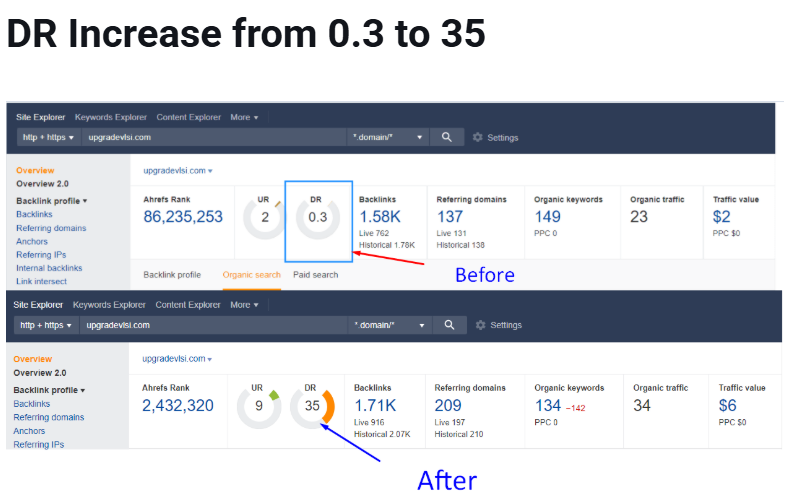Image resolution: width=800 pixels, height=500 pixels.
Task: Expand the More menu in the bottom navigation
Action: (244, 305)
